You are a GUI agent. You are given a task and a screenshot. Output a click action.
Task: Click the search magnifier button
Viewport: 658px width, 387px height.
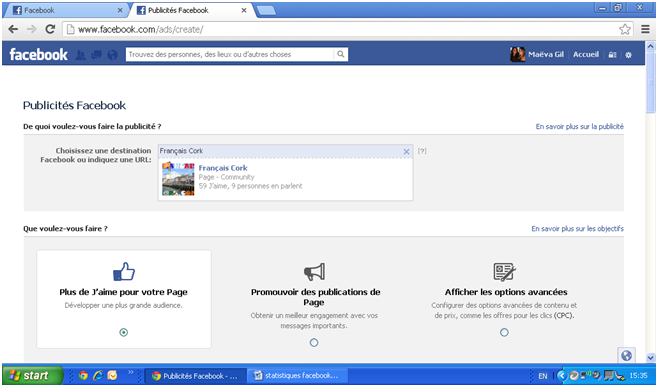341,54
